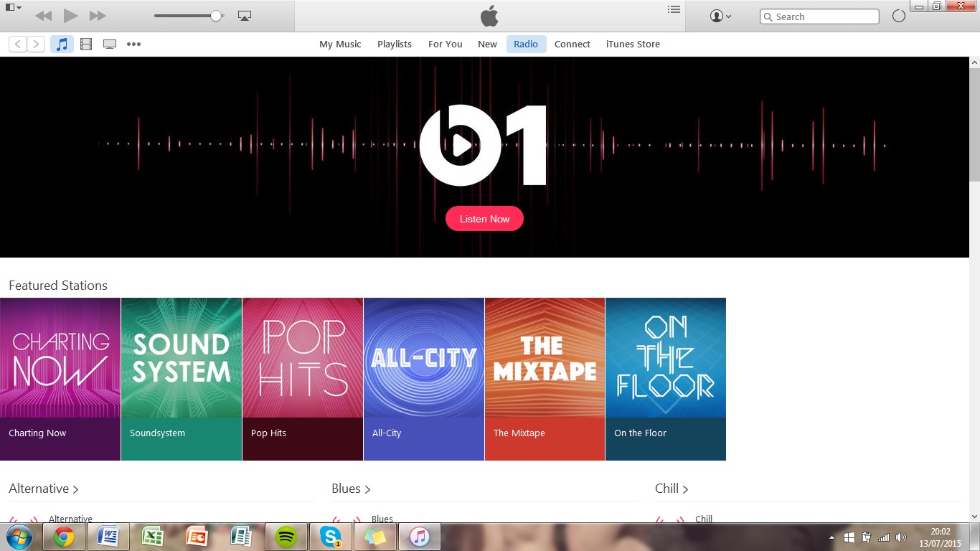Open the iTunes window menu dropdown

(x=12, y=8)
